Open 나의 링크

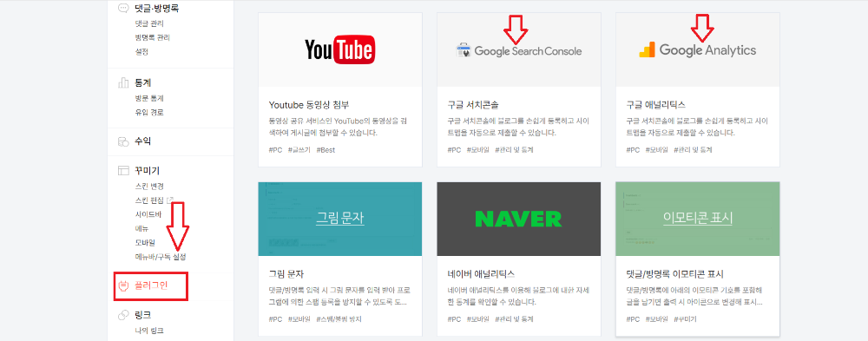pos(149,331)
